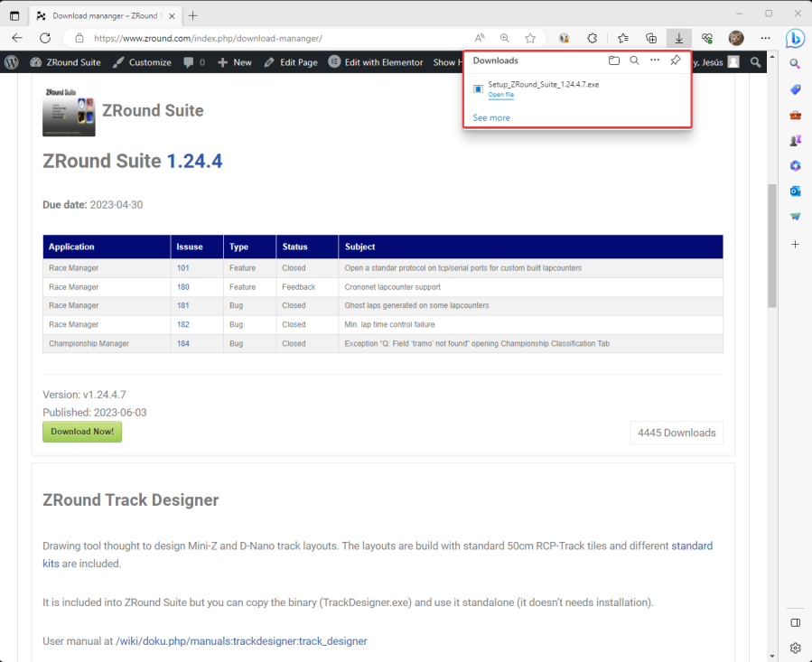Open issue 101 link

coord(182,268)
